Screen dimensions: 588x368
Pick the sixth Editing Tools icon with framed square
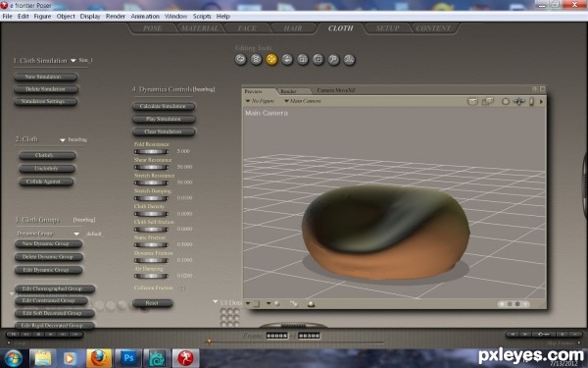[x=318, y=59]
